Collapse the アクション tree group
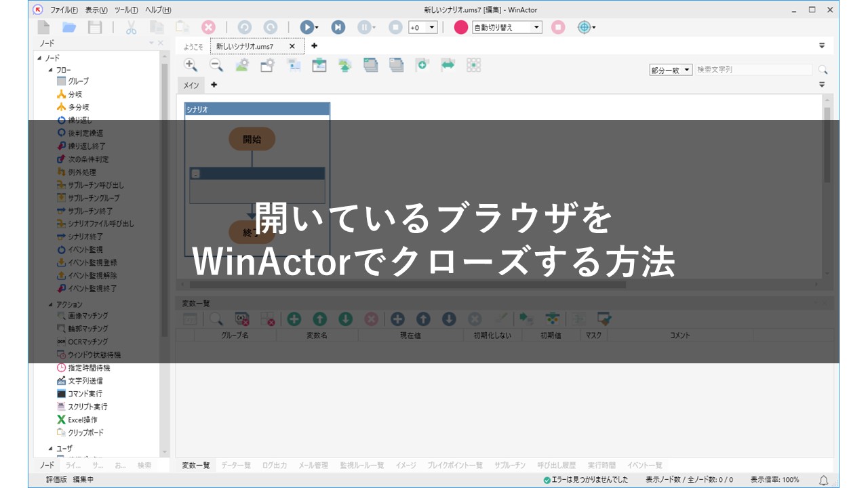The height and width of the screenshot is (488, 868). point(50,304)
